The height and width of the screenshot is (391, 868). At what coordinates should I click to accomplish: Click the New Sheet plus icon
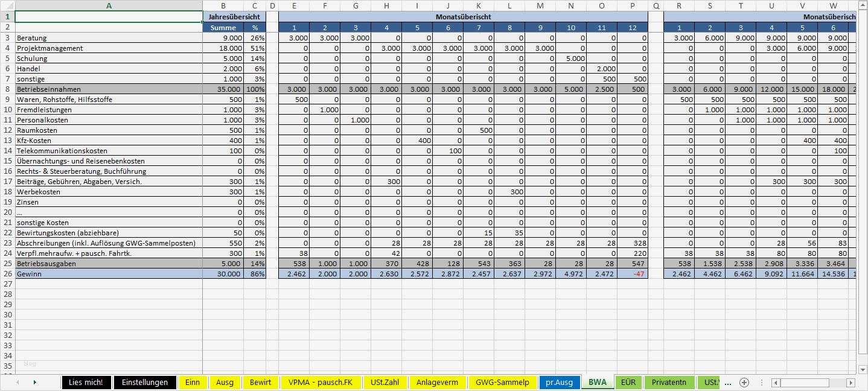click(743, 382)
